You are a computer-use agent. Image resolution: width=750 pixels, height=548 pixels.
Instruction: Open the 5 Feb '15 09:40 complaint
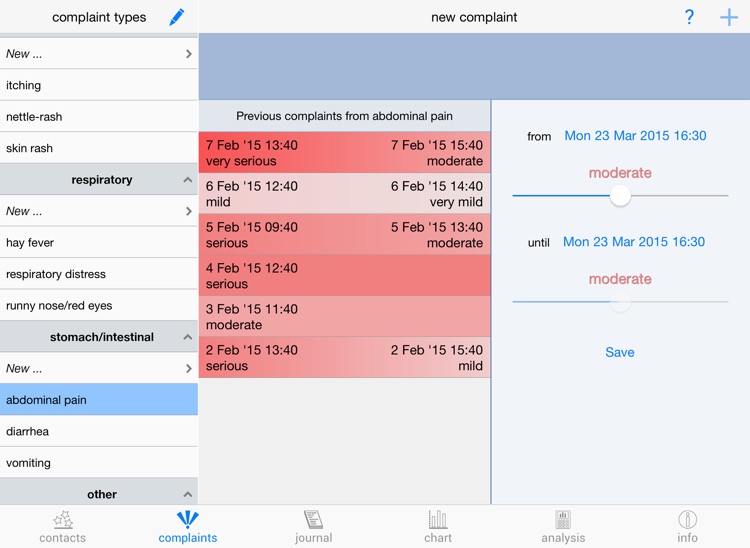point(344,235)
